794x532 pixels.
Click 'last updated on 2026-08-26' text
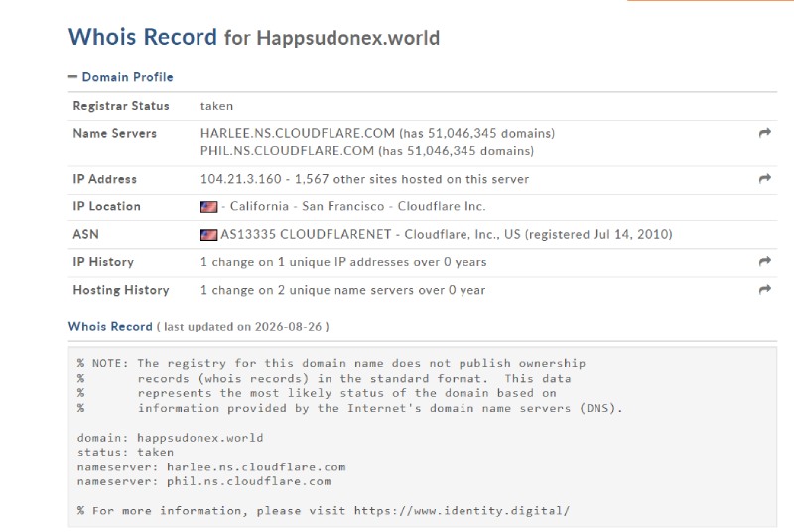point(242,327)
